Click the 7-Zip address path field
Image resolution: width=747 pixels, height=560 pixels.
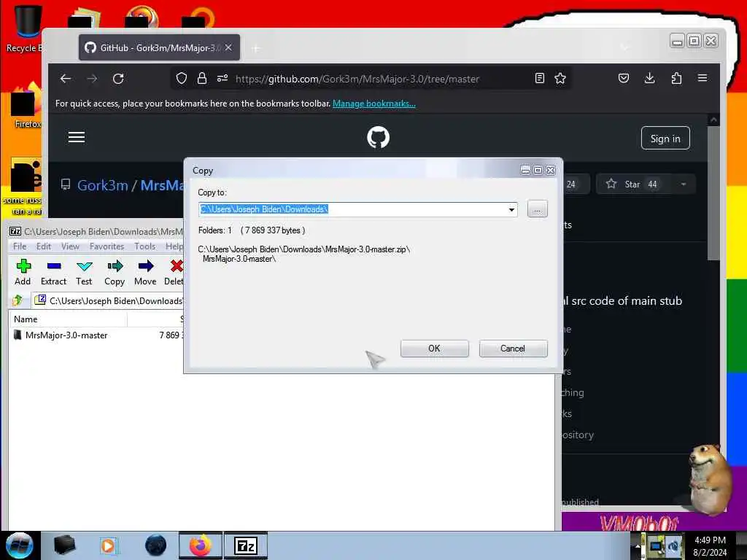(109, 301)
